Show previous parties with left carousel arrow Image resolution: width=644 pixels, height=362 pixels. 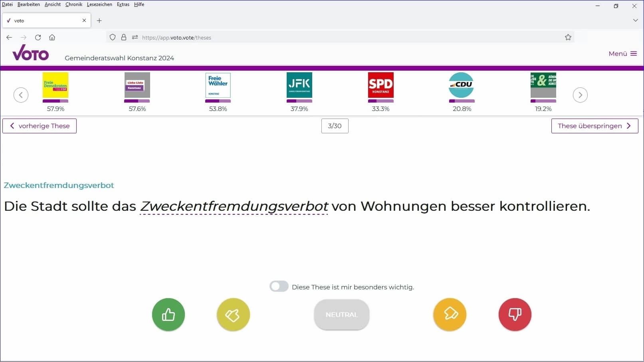click(x=21, y=95)
